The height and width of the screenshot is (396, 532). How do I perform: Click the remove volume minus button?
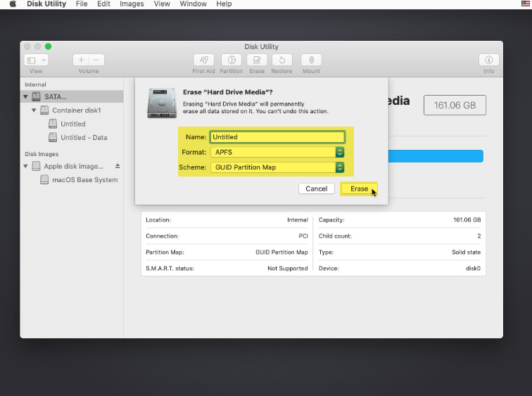(96, 60)
